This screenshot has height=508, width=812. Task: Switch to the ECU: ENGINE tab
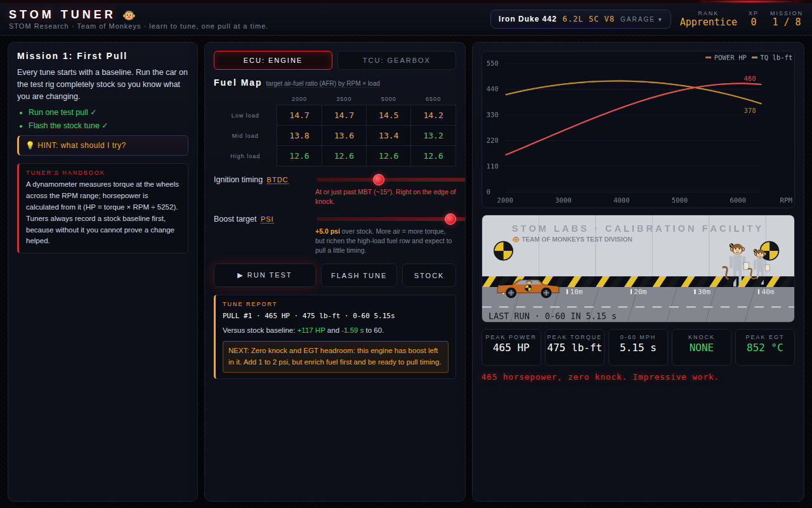pos(273,60)
